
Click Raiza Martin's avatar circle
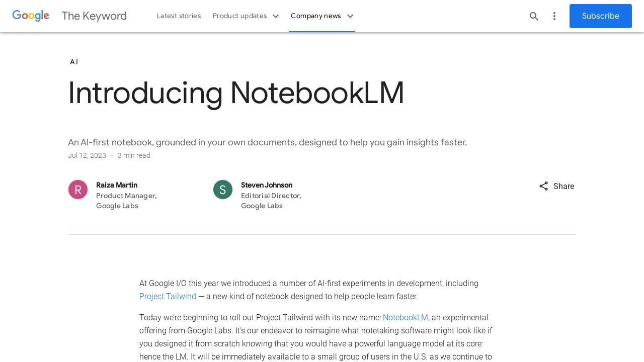(x=78, y=190)
